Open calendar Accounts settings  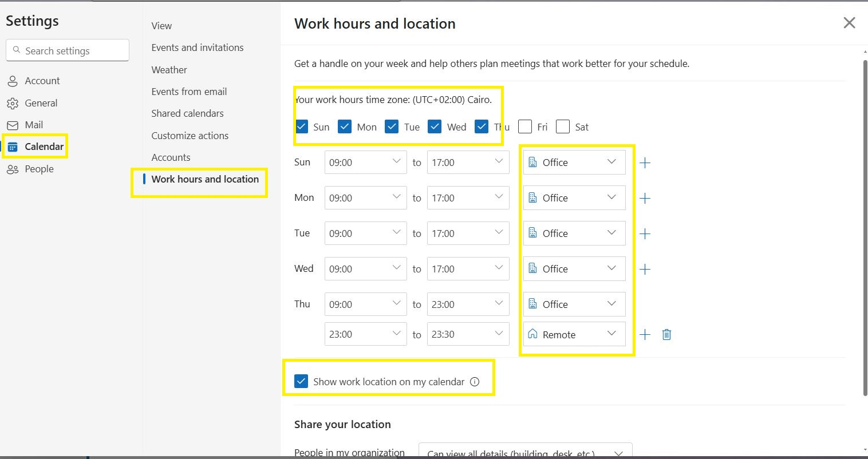tap(171, 157)
